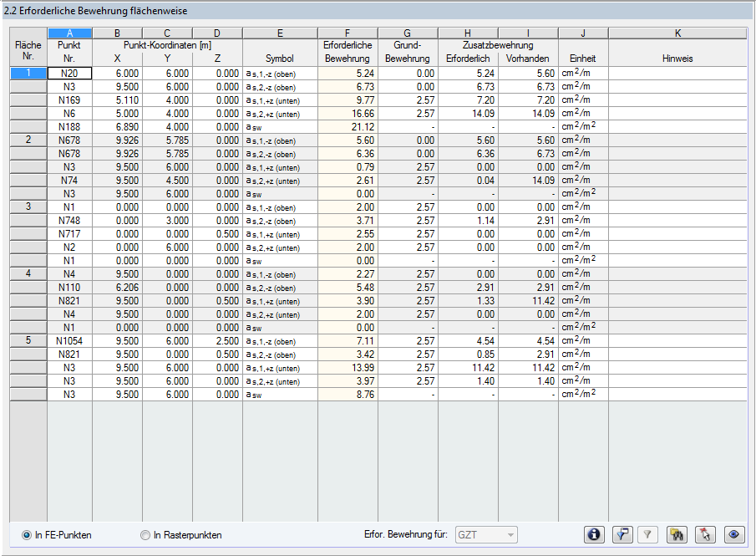The height and width of the screenshot is (556, 756).
Task: Click the required reinforcement value 16.66
Action: pos(348,114)
